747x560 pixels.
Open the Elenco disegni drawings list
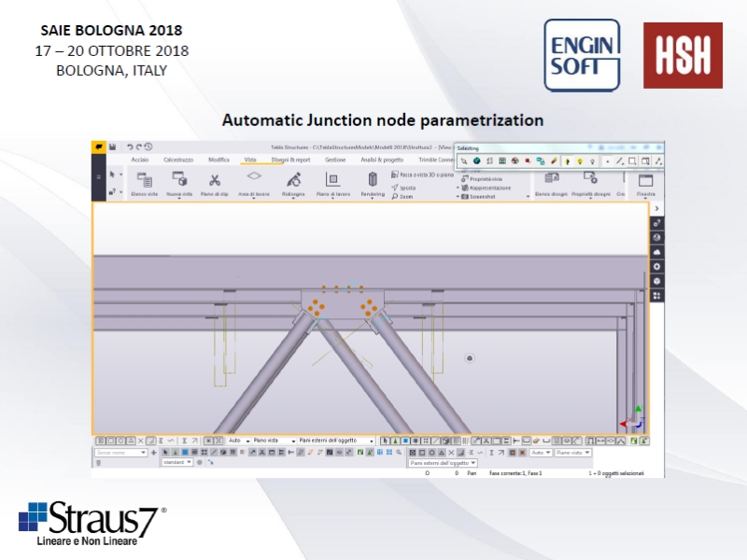pyautogui.click(x=551, y=180)
